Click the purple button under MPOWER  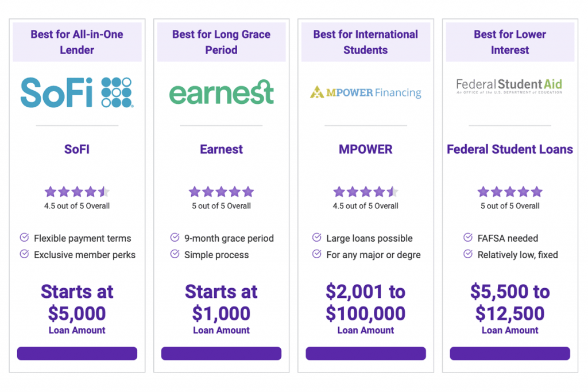tap(366, 354)
